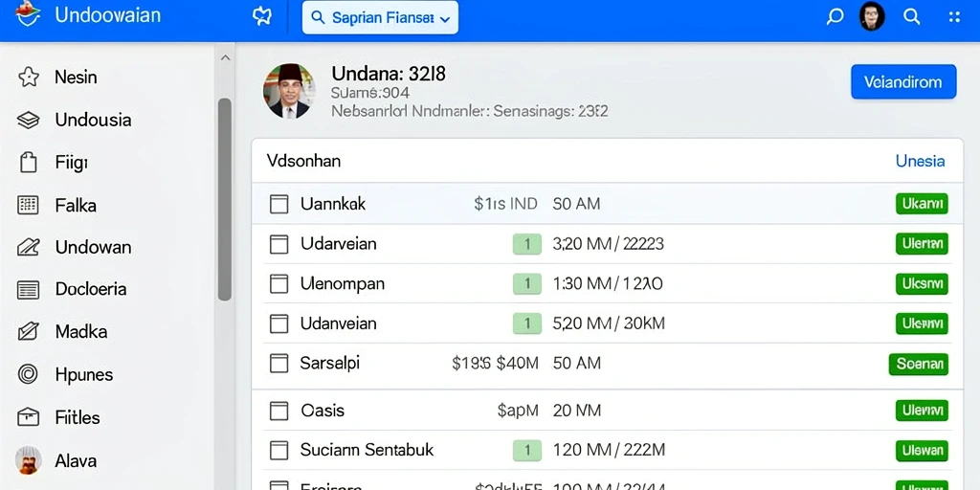Click the Undowan edit pencil icon
The width and height of the screenshot is (980, 490).
point(28,248)
